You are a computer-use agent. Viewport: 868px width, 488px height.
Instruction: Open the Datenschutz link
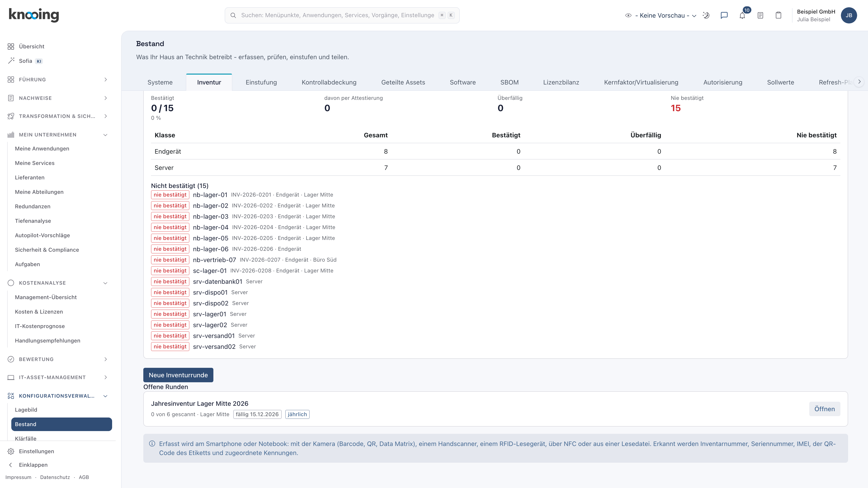[55, 477]
